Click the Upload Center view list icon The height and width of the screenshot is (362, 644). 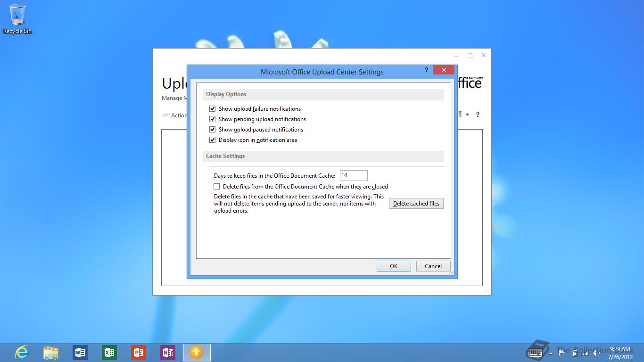pyautogui.click(x=460, y=115)
